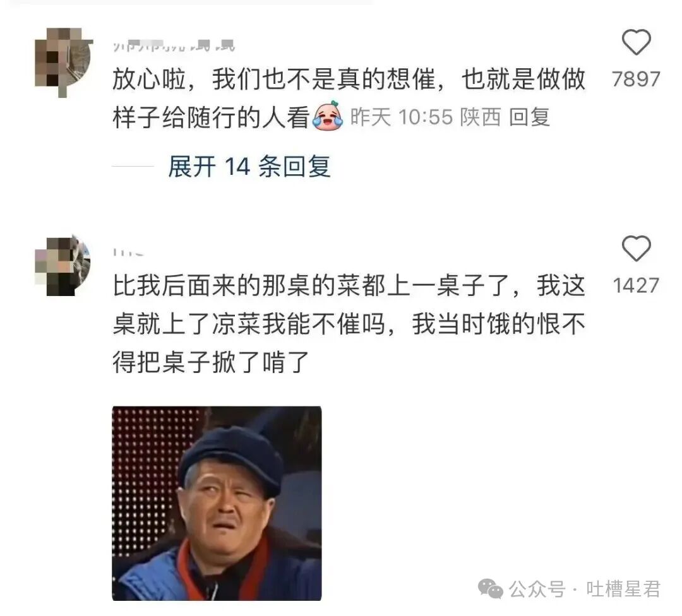The width and height of the screenshot is (682, 616).
Task: Like the comment with 1427 likes
Action: (636, 248)
